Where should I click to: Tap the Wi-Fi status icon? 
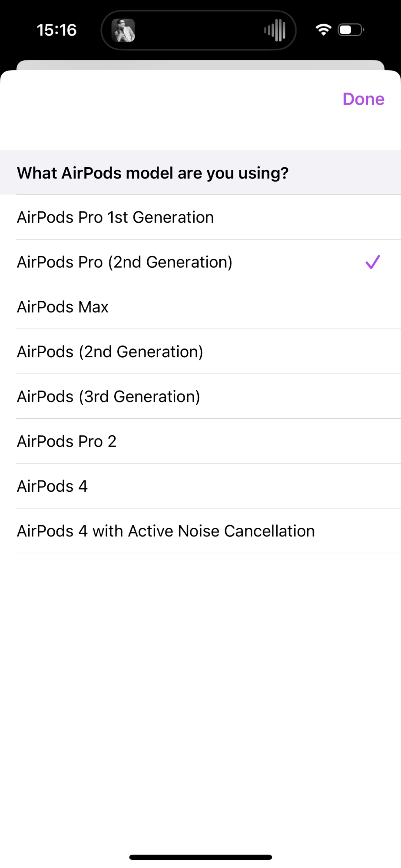pos(323,30)
